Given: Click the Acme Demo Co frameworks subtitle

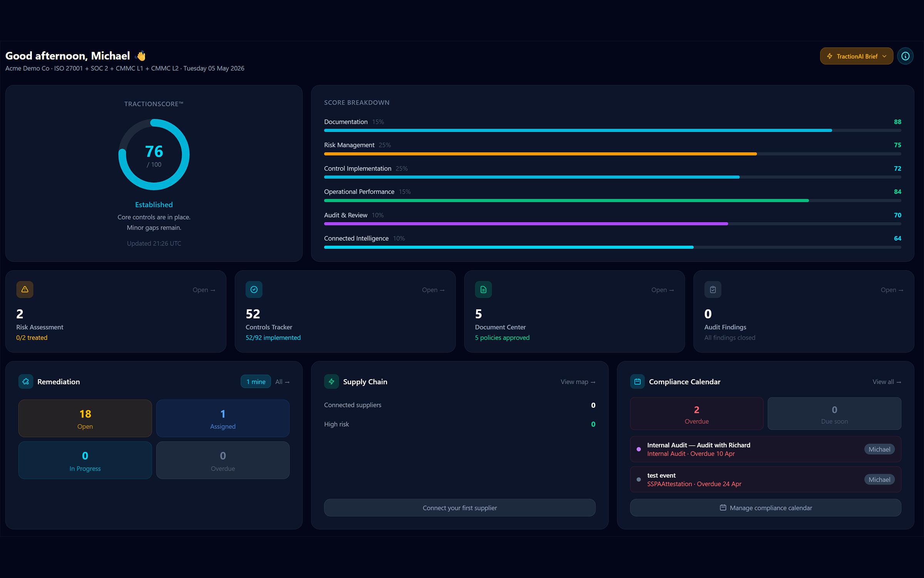Looking at the screenshot, I should coord(125,69).
